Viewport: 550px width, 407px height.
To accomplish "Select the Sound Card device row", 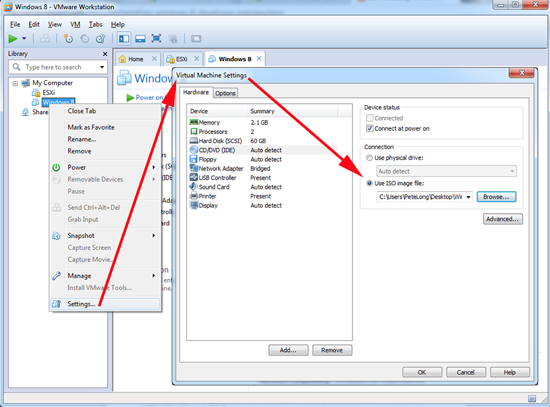I will coord(263,187).
